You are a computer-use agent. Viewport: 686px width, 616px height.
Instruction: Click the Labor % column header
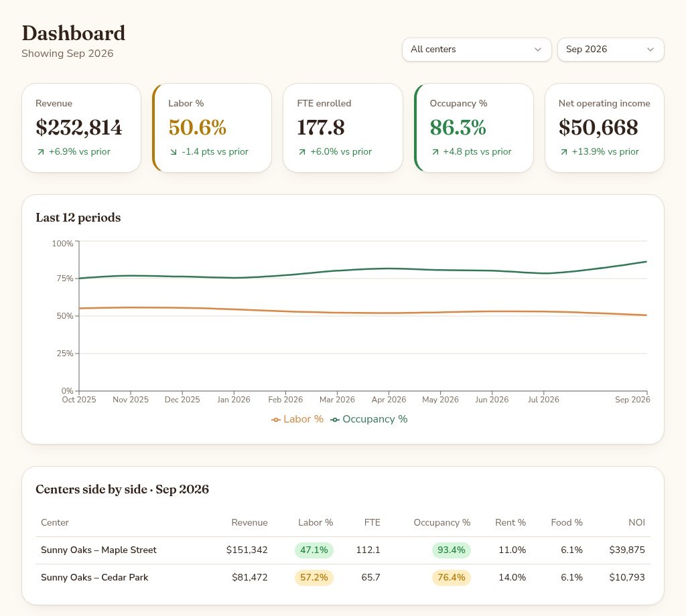(x=316, y=522)
